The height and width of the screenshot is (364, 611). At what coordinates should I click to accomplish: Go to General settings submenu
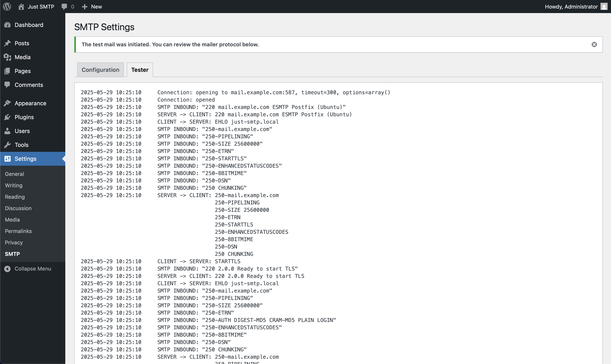click(14, 174)
